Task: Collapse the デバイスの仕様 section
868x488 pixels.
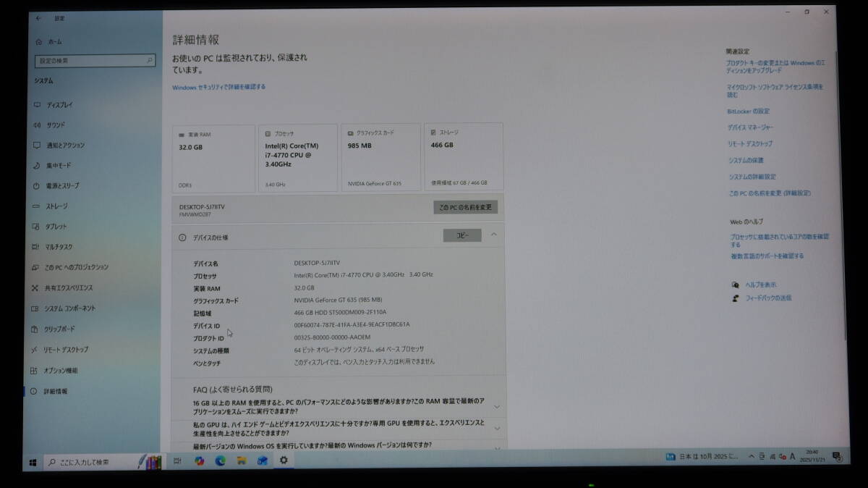Action: click(x=494, y=235)
